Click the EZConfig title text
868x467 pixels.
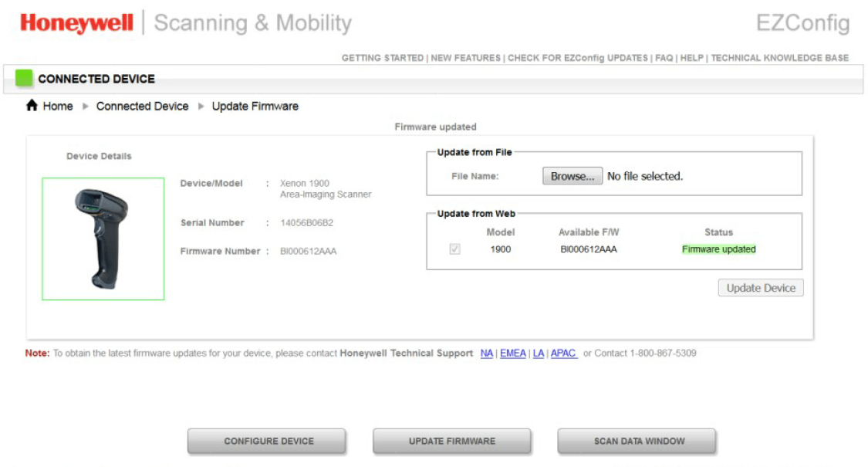[802, 23]
